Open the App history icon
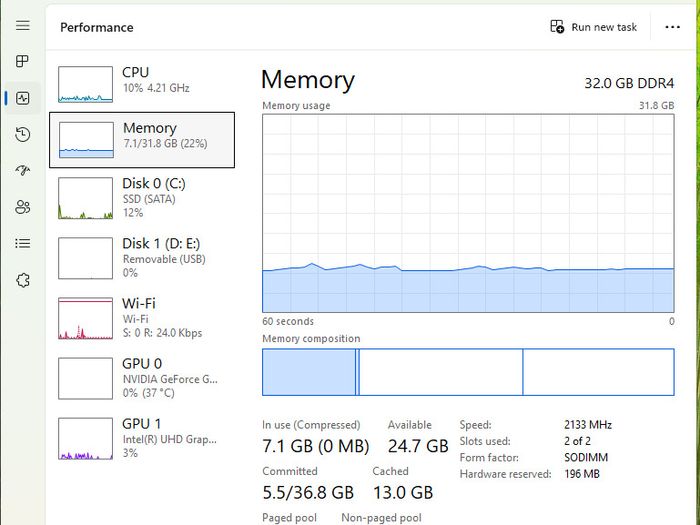The image size is (700, 525). point(23,134)
